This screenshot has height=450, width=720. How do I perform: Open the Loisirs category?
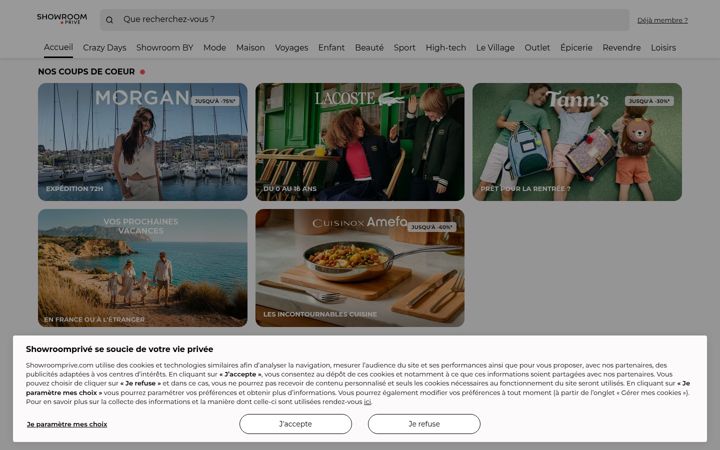(x=663, y=48)
